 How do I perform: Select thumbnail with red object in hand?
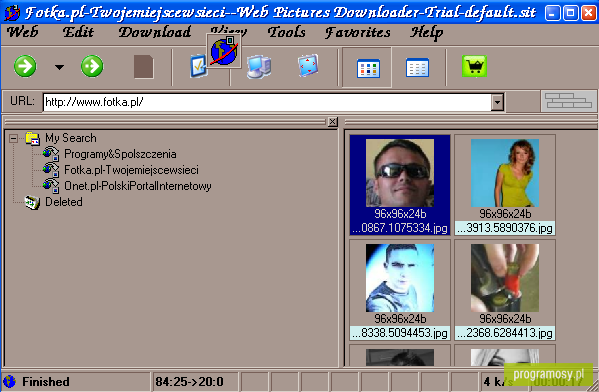click(x=505, y=278)
